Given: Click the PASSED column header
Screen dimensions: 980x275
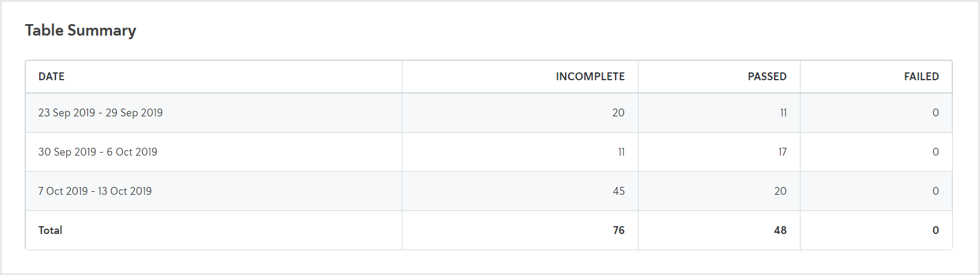Looking at the screenshot, I should pyautogui.click(x=767, y=77).
